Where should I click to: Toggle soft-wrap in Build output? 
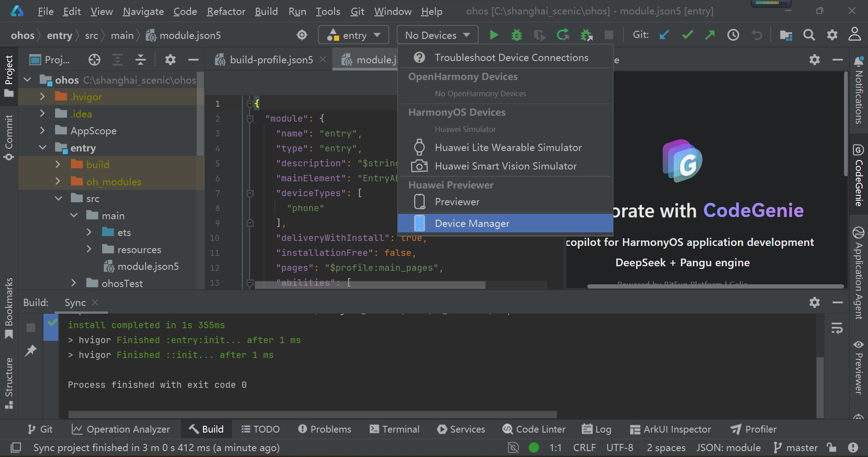click(837, 328)
